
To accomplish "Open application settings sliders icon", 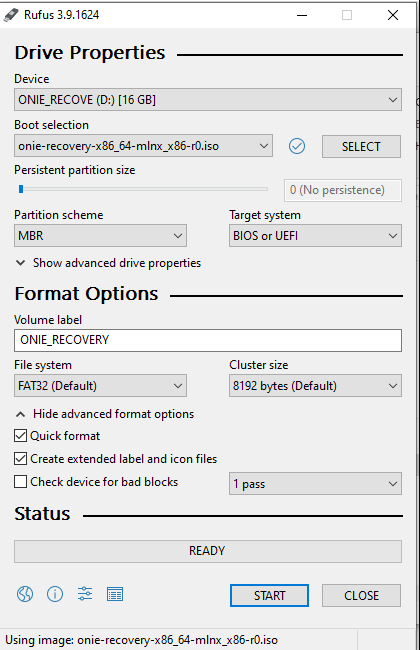I will pos(85,594).
